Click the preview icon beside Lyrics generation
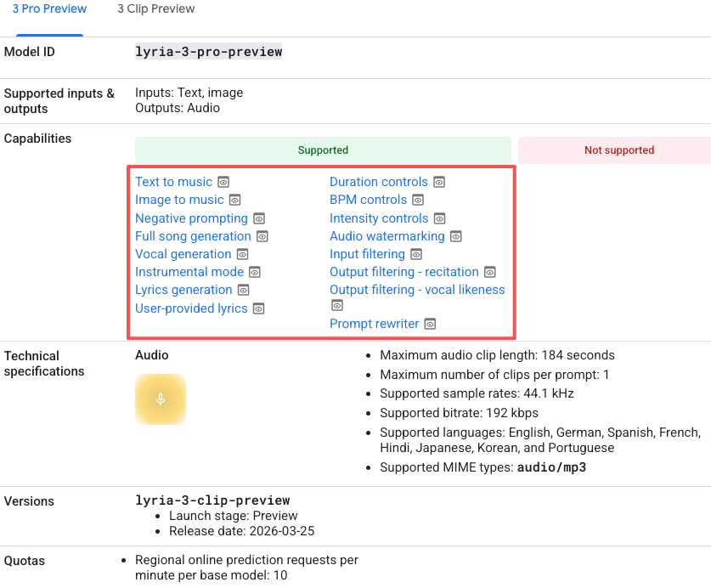 click(243, 290)
